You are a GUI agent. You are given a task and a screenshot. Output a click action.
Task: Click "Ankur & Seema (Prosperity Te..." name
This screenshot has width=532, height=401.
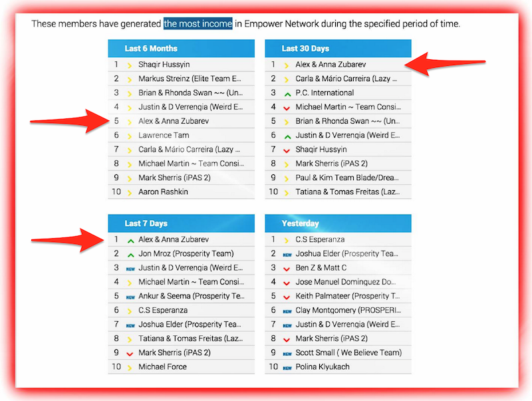point(192,296)
